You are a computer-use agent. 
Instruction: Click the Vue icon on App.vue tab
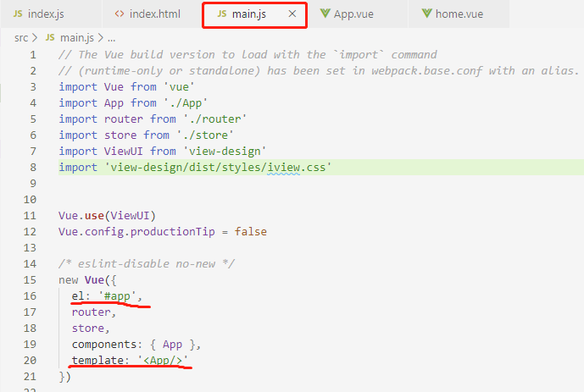(325, 14)
